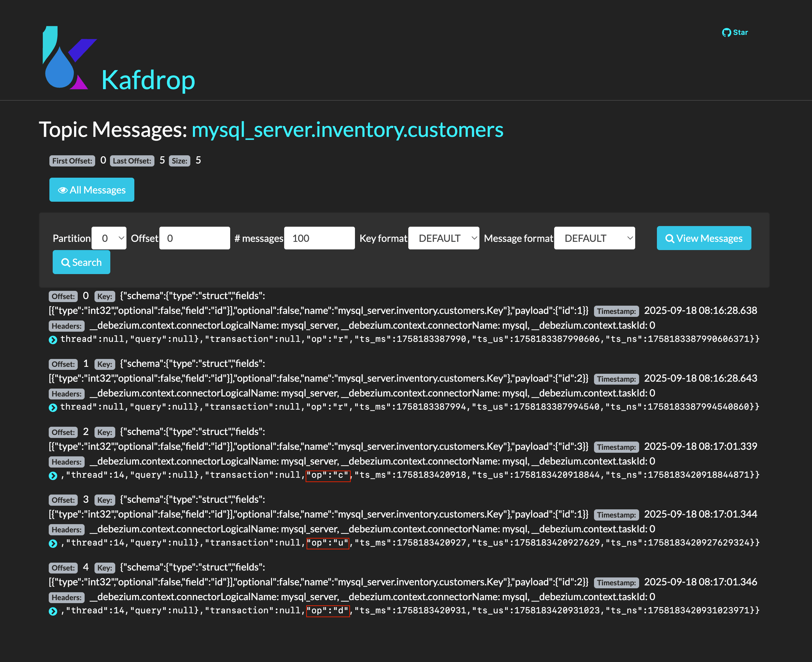812x662 pixels.
Task: Expand message body at offset 2
Action: 53,475
